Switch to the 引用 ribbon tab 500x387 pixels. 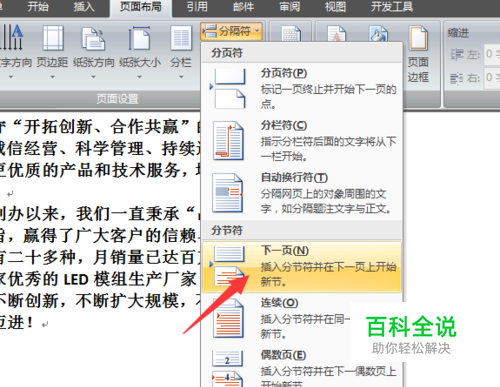coord(197,7)
